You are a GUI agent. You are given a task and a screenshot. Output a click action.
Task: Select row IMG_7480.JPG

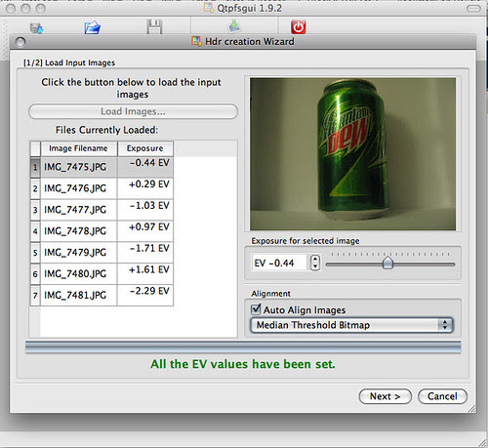coord(78,274)
